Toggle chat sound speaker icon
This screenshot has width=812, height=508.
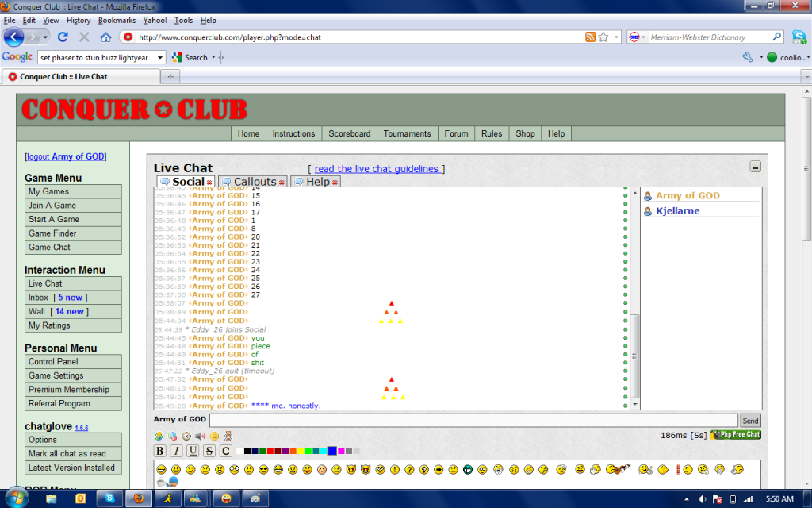200,436
